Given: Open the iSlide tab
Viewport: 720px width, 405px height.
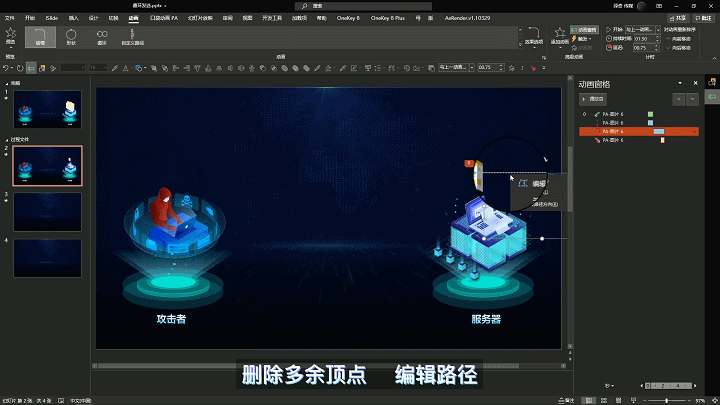Looking at the screenshot, I should 51,18.
